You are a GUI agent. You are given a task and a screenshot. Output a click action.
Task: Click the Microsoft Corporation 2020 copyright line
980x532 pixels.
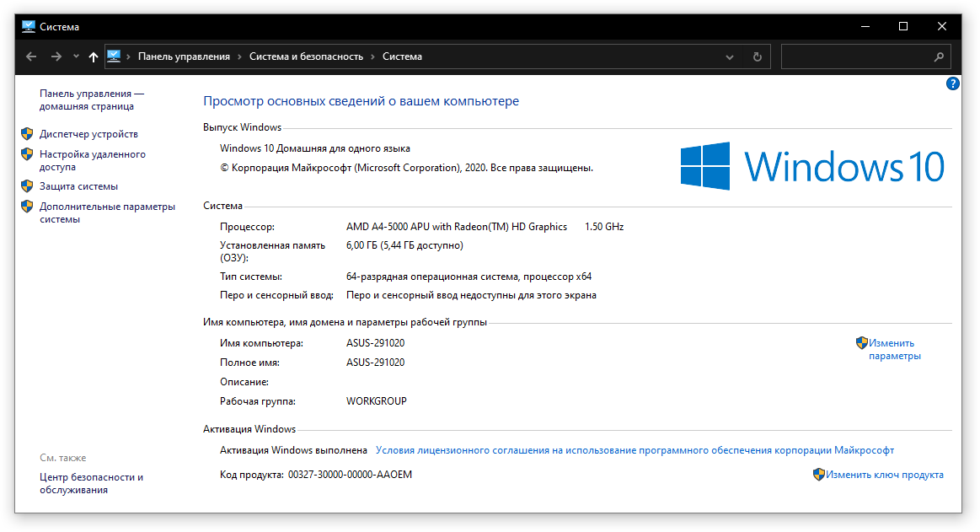[406, 168]
